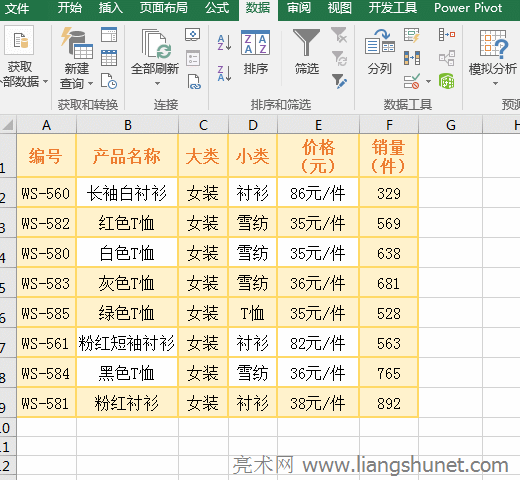The height and width of the screenshot is (480, 520).
Task: Expand the 全部刷新 refresh all dropdown
Action: pyautogui.click(x=157, y=83)
